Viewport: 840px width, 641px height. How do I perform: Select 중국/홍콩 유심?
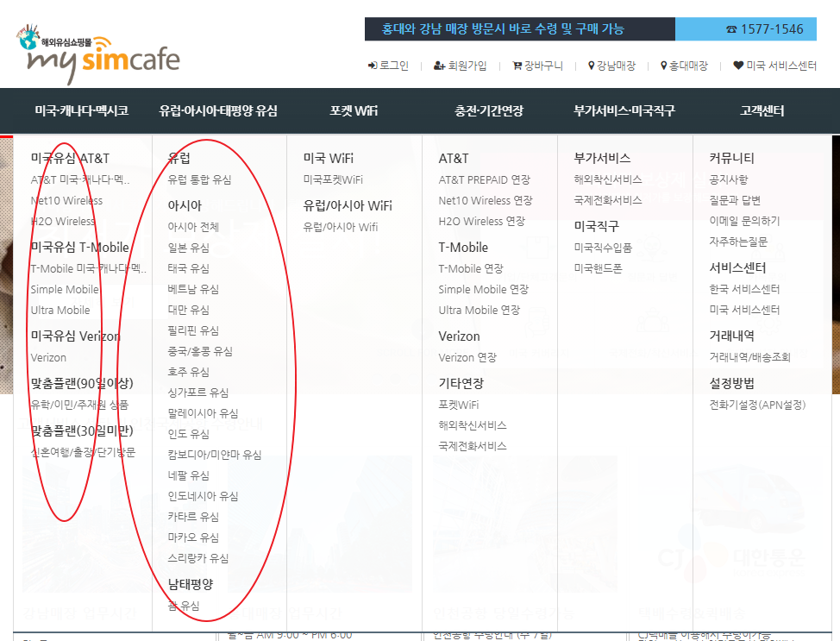click(200, 351)
